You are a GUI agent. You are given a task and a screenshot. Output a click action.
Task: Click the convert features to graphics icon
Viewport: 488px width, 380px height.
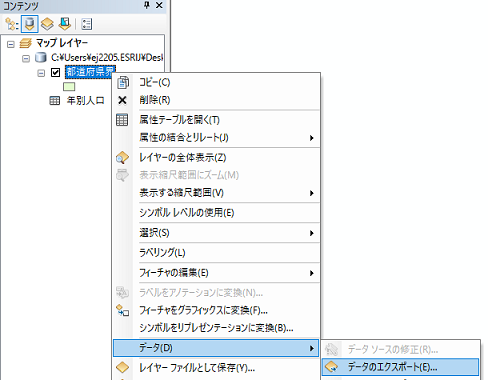tap(122, 310)
